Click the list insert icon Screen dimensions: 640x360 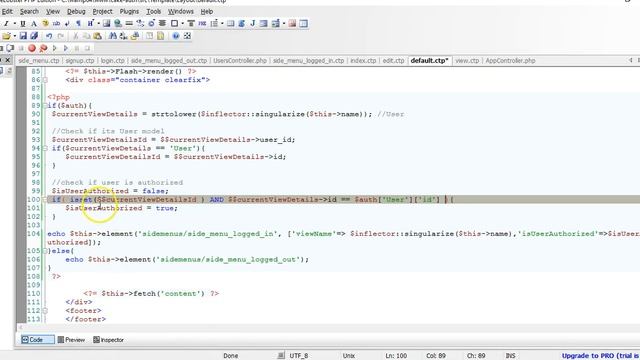tap(213, 24)
